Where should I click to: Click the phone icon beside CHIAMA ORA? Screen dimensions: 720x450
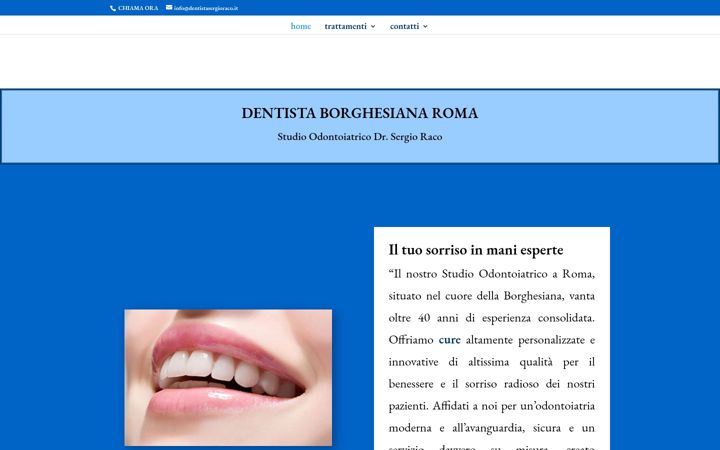[113, 8]
